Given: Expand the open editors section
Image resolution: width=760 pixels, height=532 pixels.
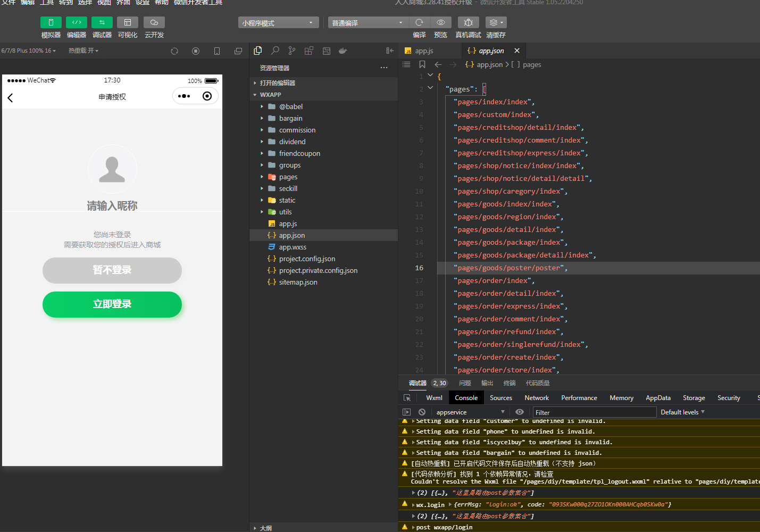Looking at the screenshot, I should (x=323, y=83).
